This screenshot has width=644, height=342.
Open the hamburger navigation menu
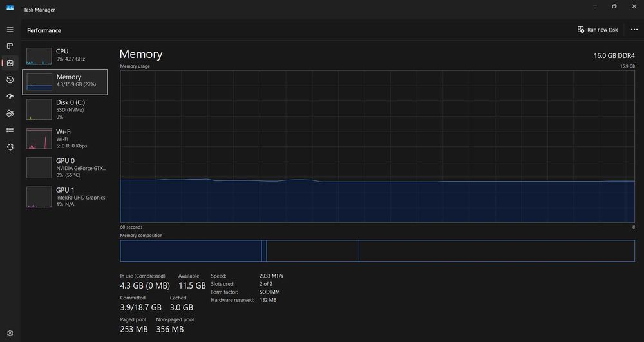[10, 30]
